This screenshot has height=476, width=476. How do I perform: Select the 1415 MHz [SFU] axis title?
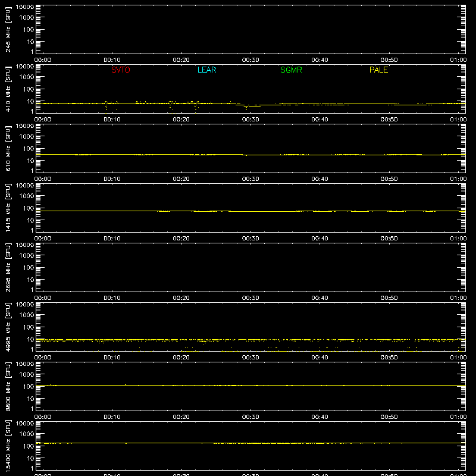pos(8,208)
